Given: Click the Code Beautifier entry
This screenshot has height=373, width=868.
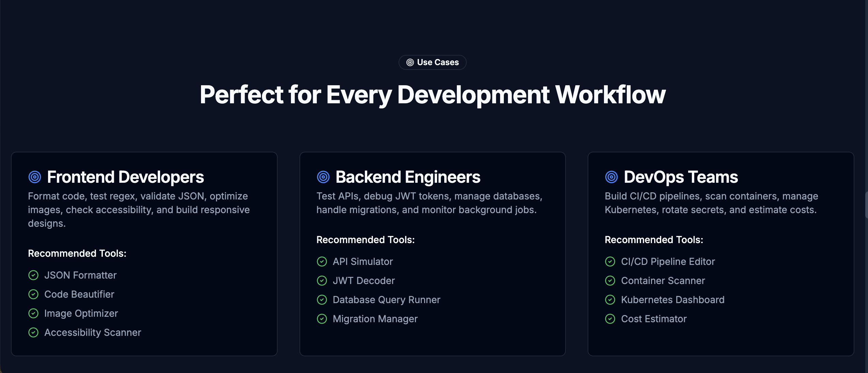Looking at the screenshot, I should [x=79, y=294].
